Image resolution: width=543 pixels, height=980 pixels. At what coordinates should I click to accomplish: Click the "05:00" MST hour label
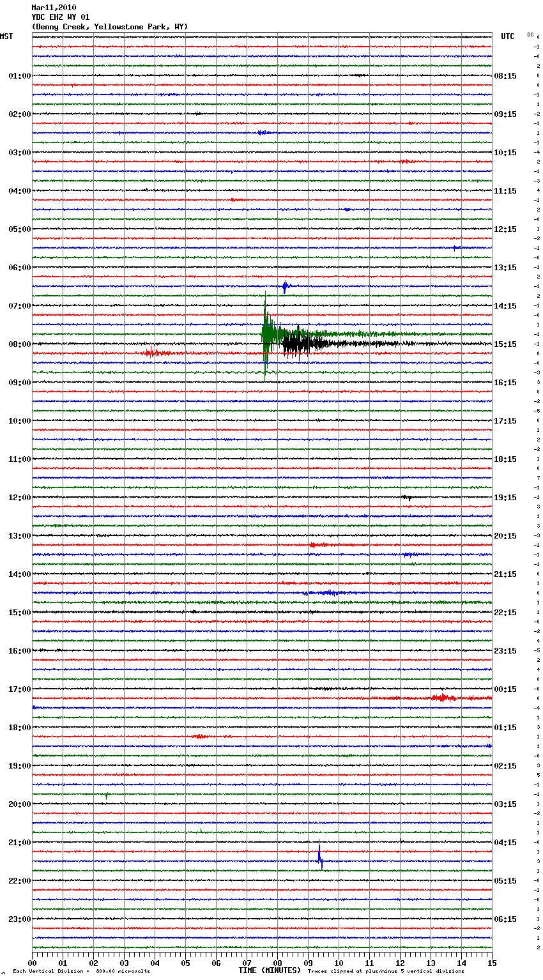19,229
